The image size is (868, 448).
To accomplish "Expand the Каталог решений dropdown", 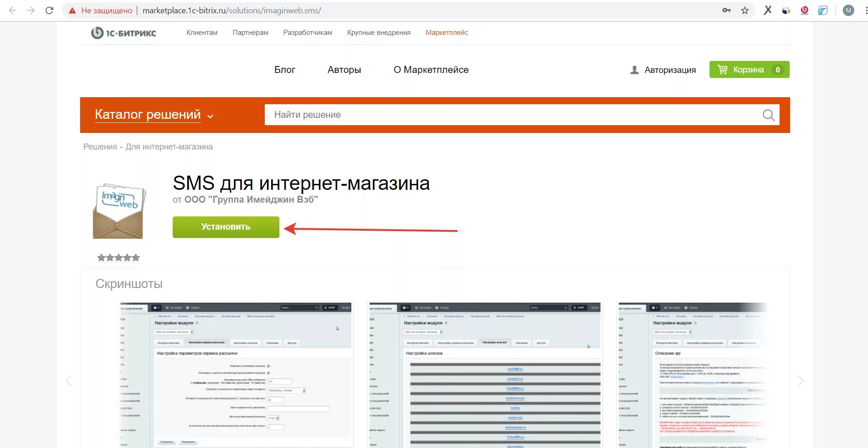I will (154, 115).
